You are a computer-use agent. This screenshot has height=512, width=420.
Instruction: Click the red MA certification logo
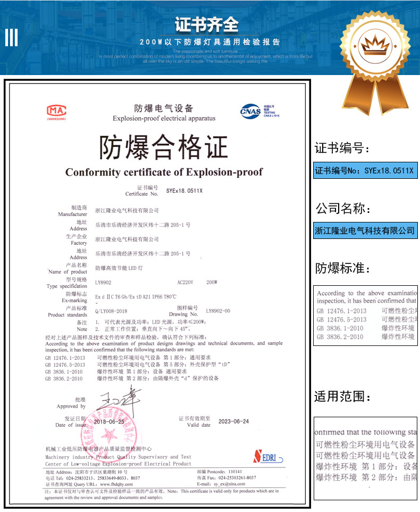click(x=56, y=112)
